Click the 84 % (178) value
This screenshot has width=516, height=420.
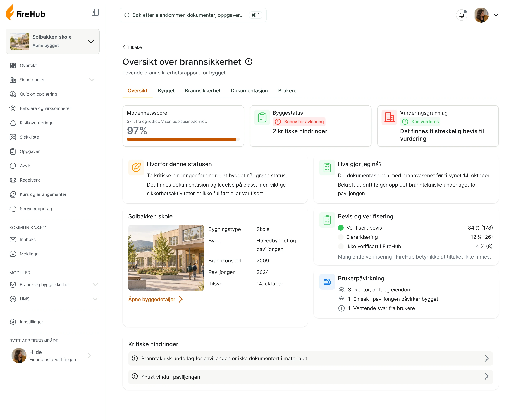[x=480, y=228]
